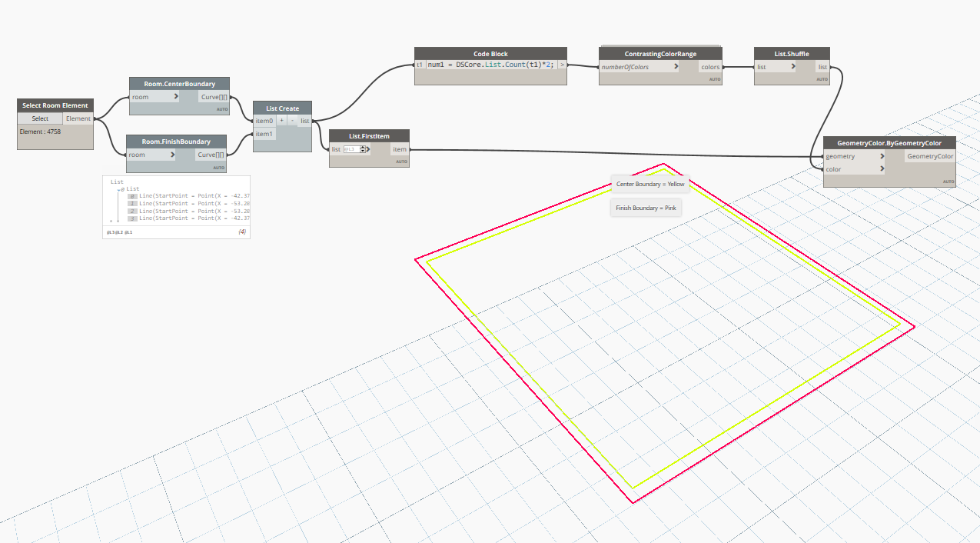
Task: Click the colors output port of ContrastingColorRange
Action: click(710, 67)
